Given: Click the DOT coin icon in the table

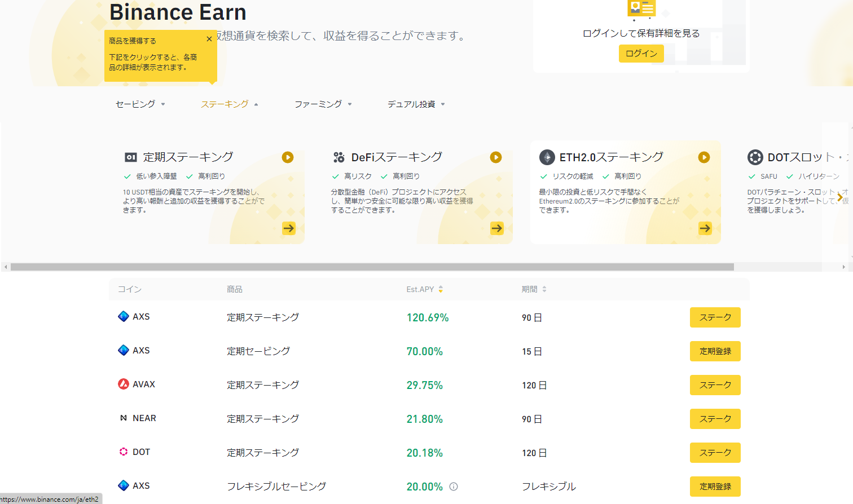Looking at the screenshot, I should pos(124,452).
